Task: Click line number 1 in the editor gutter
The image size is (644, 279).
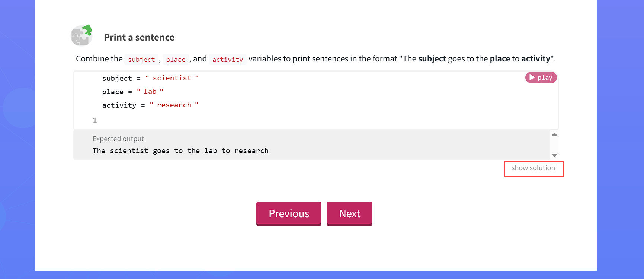Action: (95, 120)
